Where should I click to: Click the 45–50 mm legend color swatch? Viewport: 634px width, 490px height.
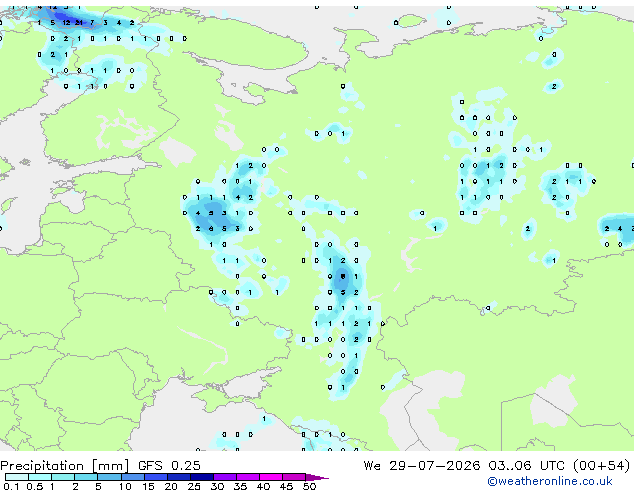294,477
